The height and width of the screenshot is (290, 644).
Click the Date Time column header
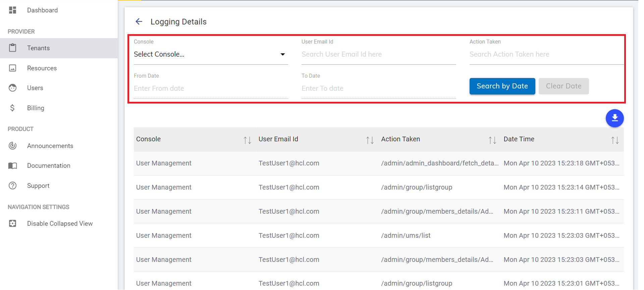tap(562, 139)
